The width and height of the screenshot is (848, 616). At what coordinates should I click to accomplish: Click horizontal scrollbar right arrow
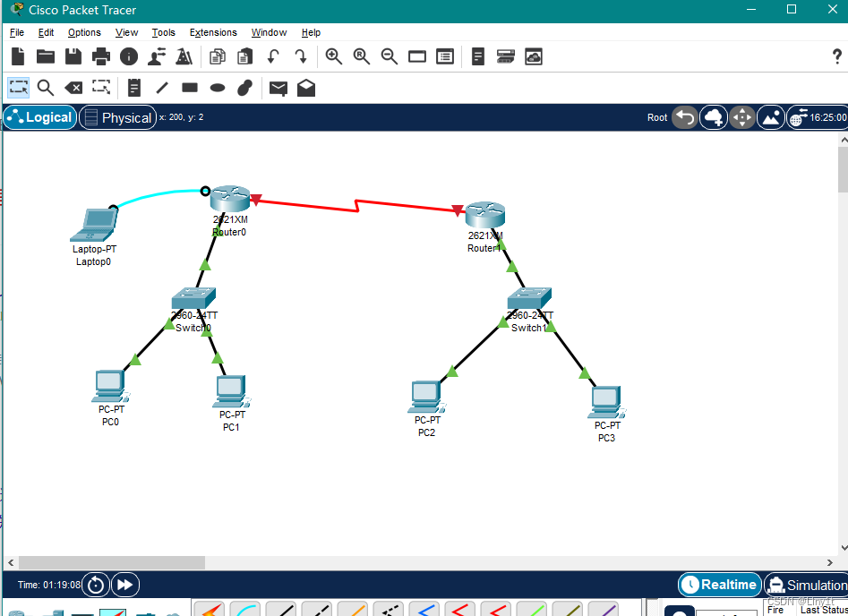click(829, 562)
